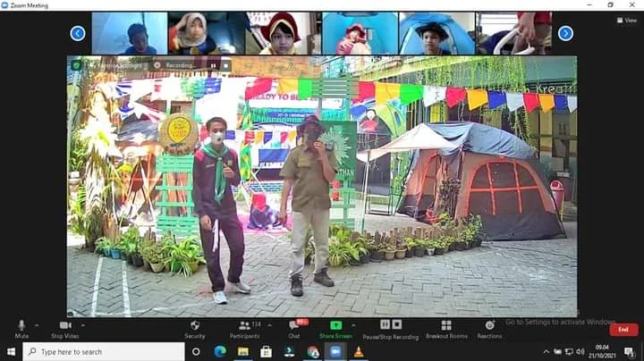The image size is (644, 361).
Task: Expand audio options arrow beside Mute
Action: point(37,325)
